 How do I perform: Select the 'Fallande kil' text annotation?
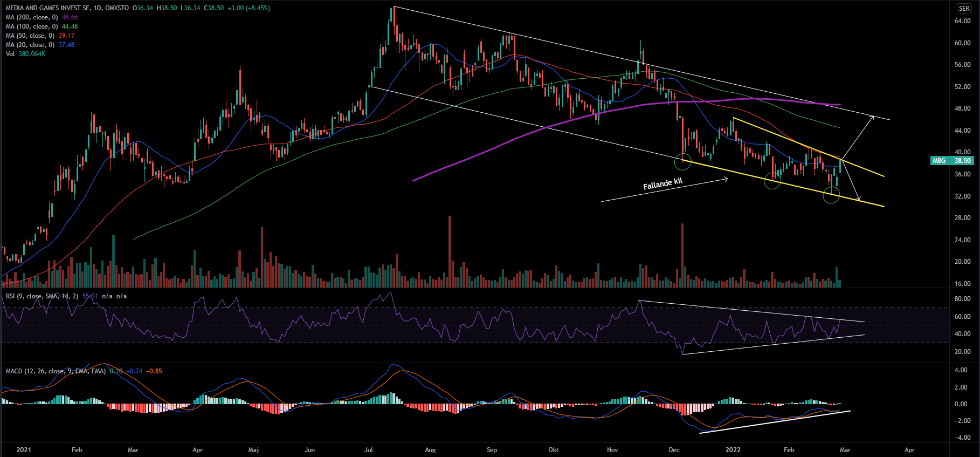pyautogui.click(x=662, y=184)
